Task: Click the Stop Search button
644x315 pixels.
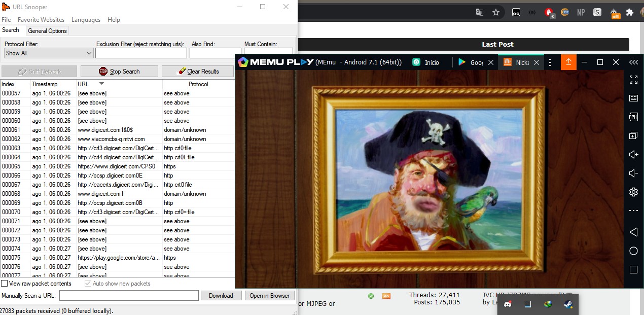Action: [119, 72]
